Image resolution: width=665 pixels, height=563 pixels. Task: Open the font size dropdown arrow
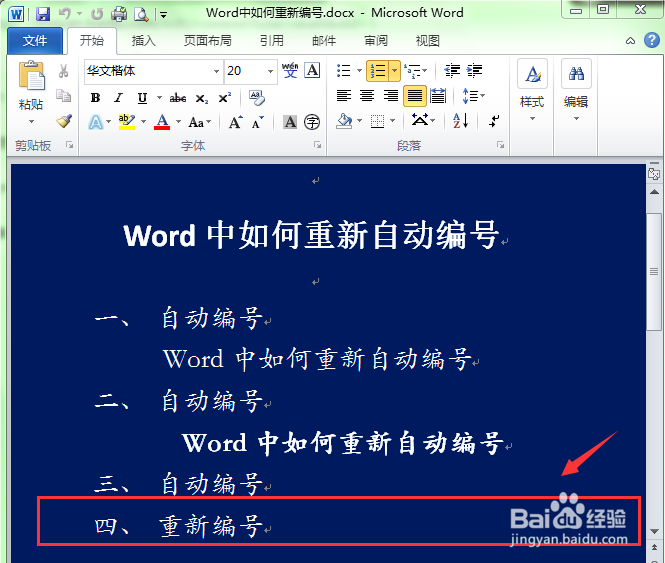(x=270, y=71)
